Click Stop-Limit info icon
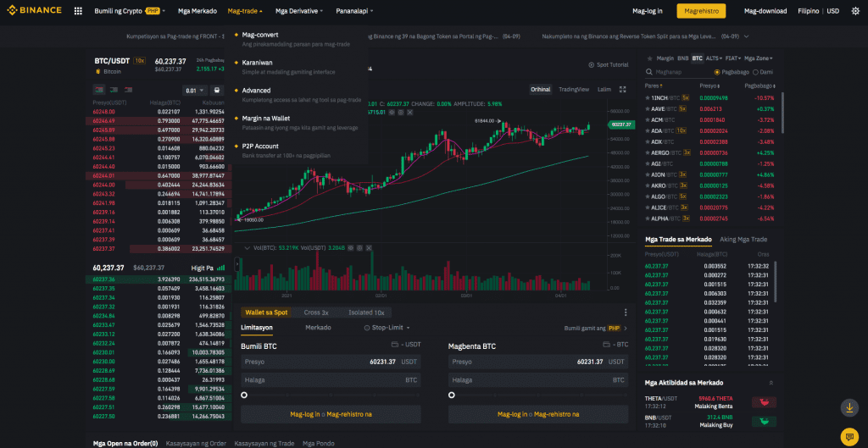This screenshot has height=448, width=868. 366,328
